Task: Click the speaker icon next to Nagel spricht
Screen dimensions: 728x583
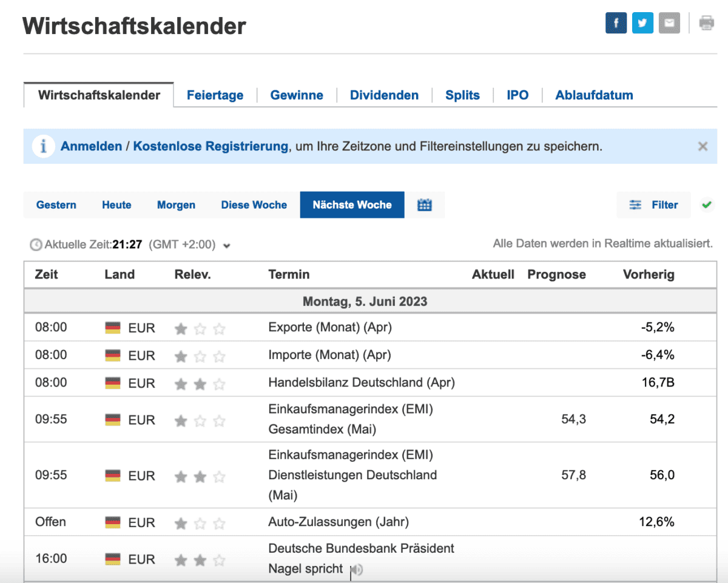Action: coord(357,569)
